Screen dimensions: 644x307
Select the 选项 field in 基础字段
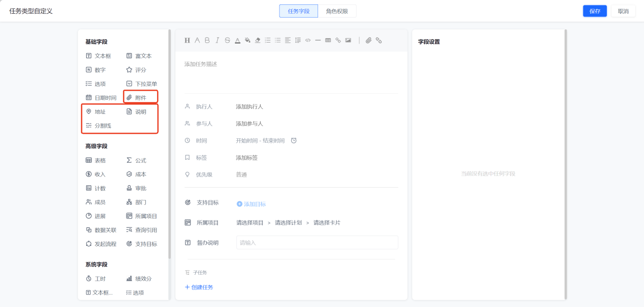(96, 84)
